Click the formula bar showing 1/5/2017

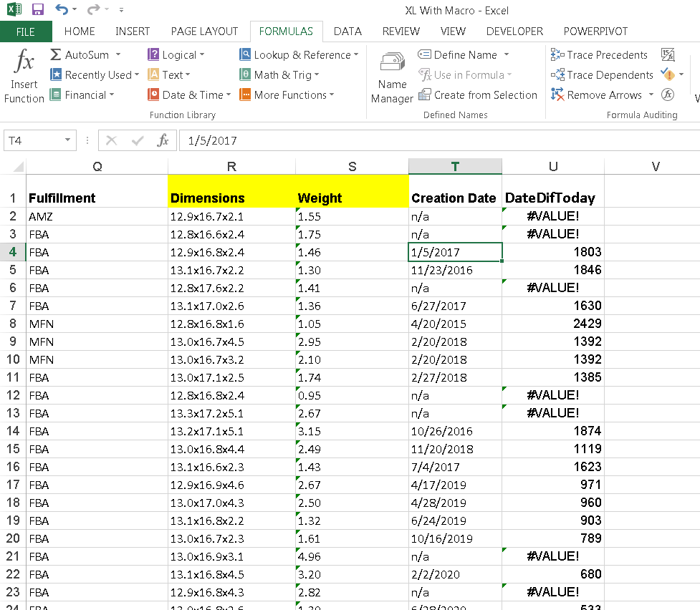439,140
